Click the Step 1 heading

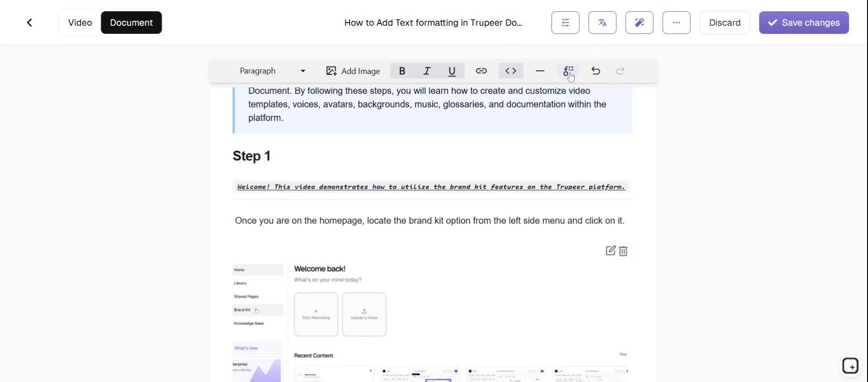click(251, 156)
